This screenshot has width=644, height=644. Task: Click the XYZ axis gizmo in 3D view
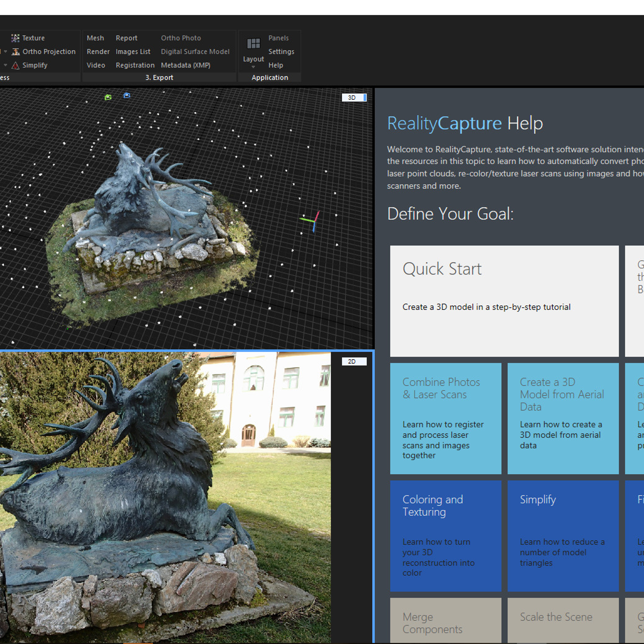(x=311, y=221)
